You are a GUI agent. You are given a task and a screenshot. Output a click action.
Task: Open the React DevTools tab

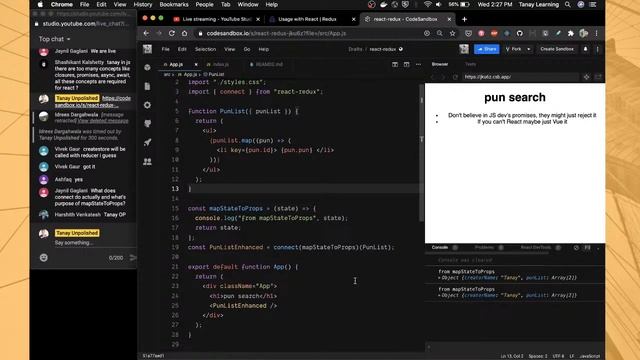(x=536, y=247)
